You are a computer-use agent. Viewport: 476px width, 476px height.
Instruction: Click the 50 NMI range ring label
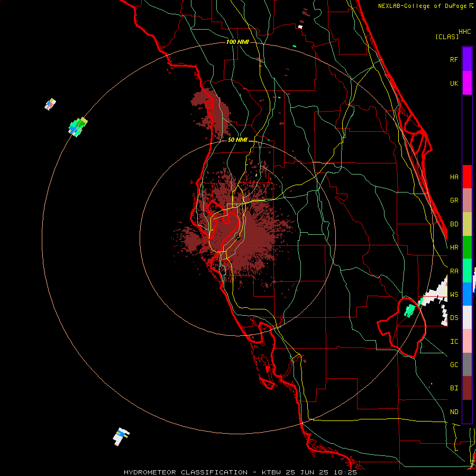(237, 140)
